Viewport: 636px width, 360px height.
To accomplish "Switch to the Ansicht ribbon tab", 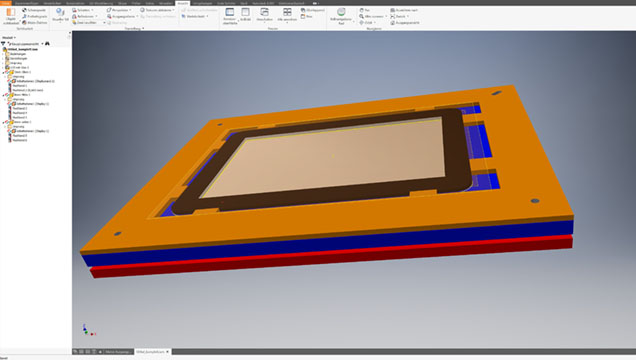I will click(x=183, y=3).
